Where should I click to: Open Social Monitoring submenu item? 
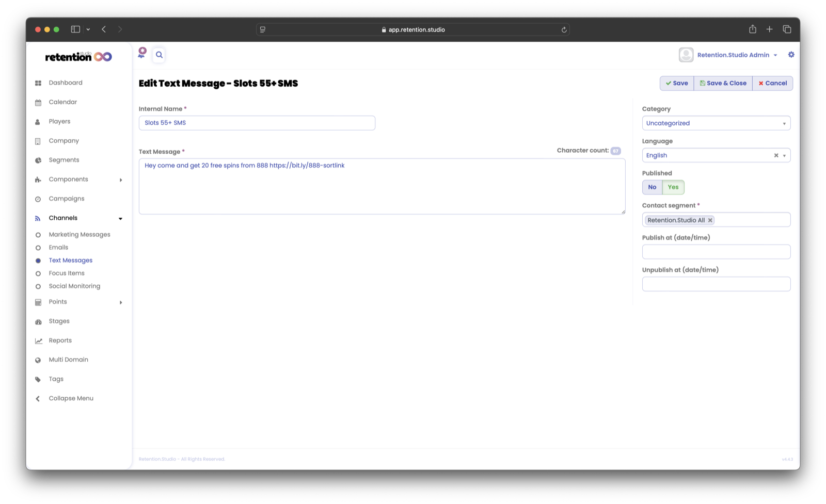tap(74, 286)
